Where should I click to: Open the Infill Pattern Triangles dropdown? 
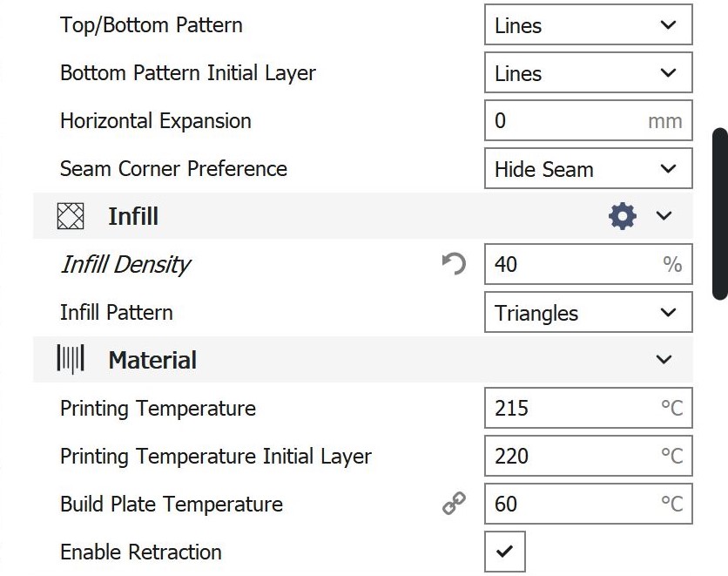(588, 313)
